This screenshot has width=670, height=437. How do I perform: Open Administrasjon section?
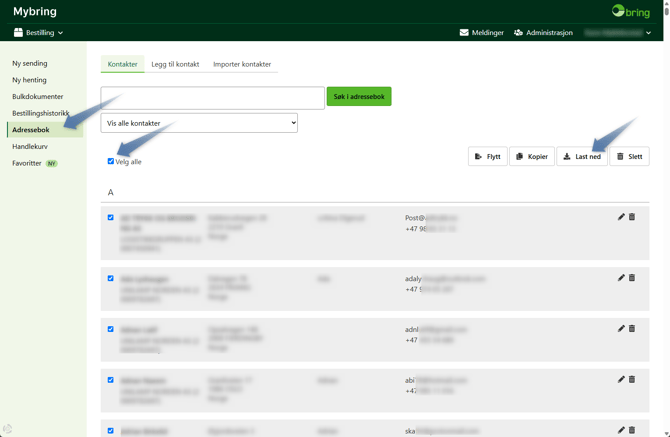(543, 32)
